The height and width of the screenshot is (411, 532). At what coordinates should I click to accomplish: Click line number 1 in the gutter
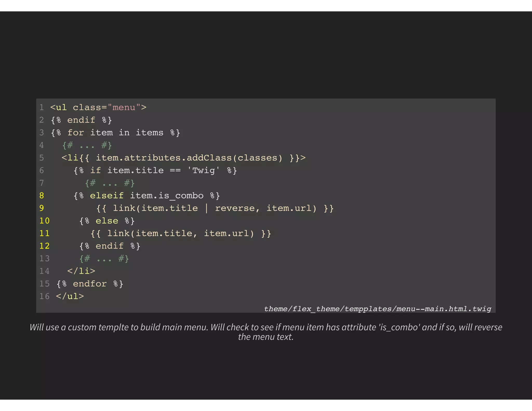click(42, 107)
